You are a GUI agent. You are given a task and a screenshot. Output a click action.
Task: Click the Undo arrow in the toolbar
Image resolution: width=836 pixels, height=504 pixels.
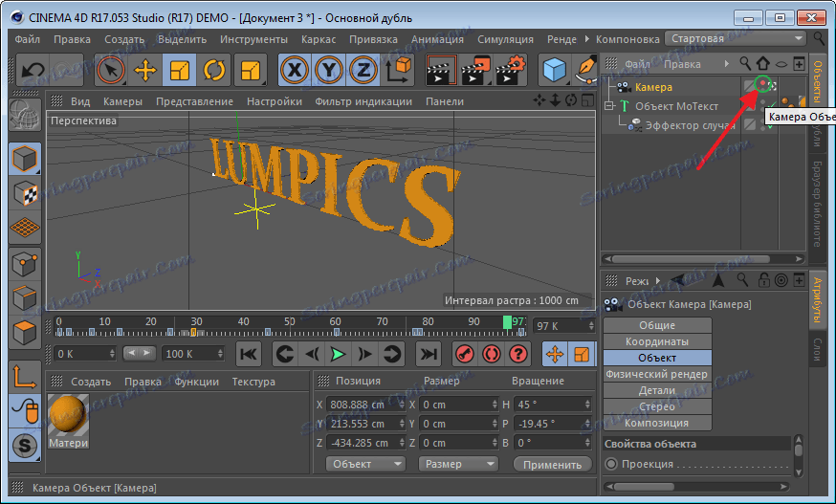click(33, 70)
